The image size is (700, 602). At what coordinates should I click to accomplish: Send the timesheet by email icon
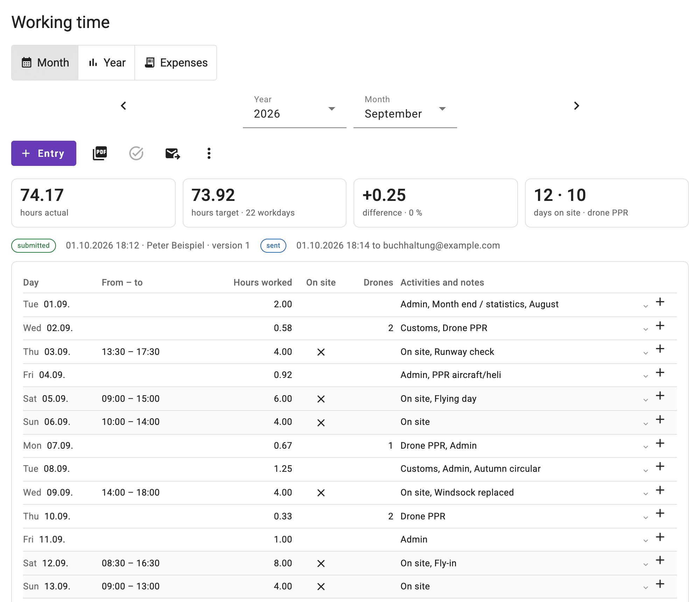coord(173,153)
